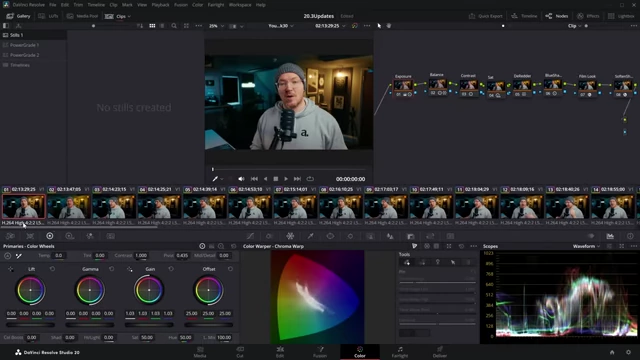The width and height of the screenshot is (640, 360).
Task: Click the viewer eyedropper picker icon
Action: (x=215, y=179)
